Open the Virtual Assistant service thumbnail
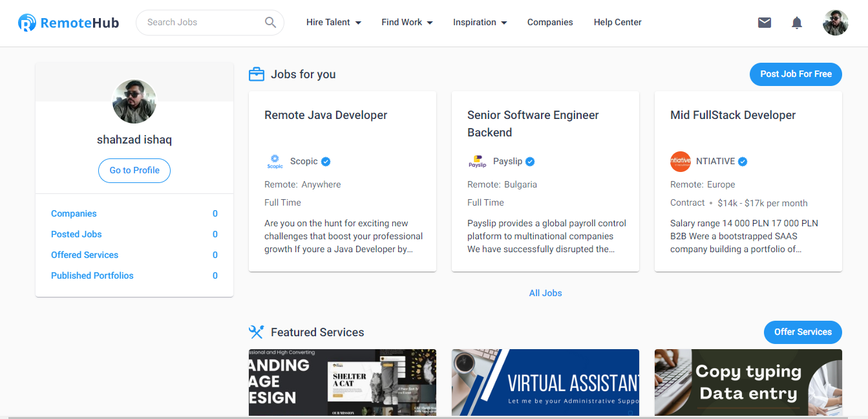This screenshot has width=868, height=419. (x=545, y=382)
